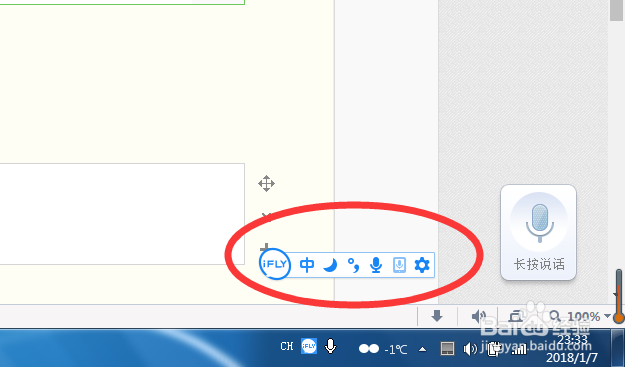
Task: Click the power plug tray icon
Action: tap(494, 349)
